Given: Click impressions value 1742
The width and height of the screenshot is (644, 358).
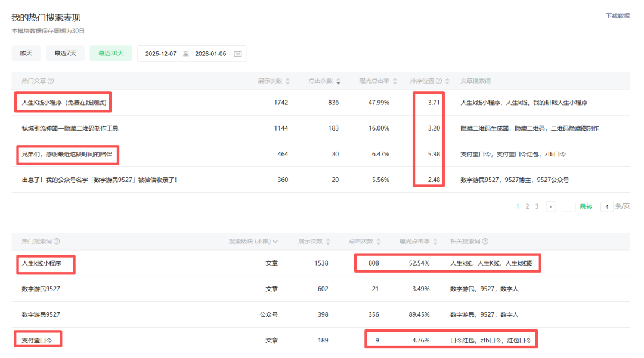Looking at the screenshot, I should (281, 103).
